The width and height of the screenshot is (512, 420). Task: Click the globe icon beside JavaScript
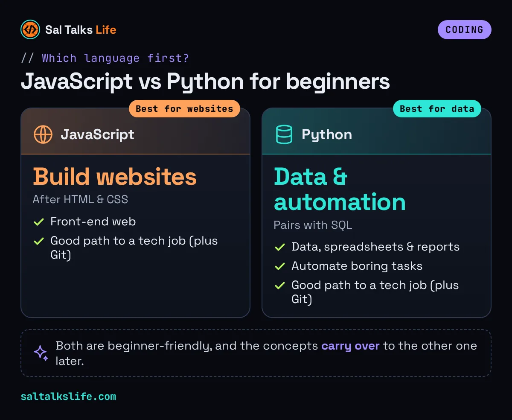point(43,134)
